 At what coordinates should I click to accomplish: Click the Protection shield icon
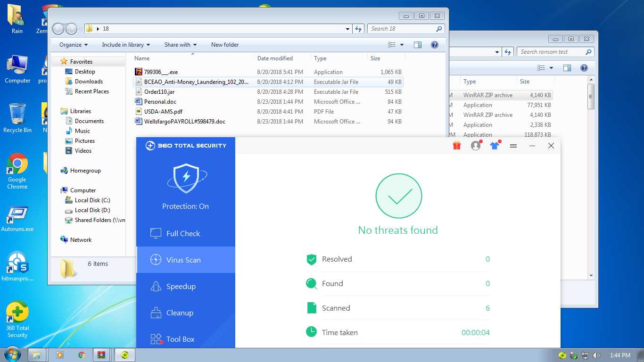pos(186,178)
